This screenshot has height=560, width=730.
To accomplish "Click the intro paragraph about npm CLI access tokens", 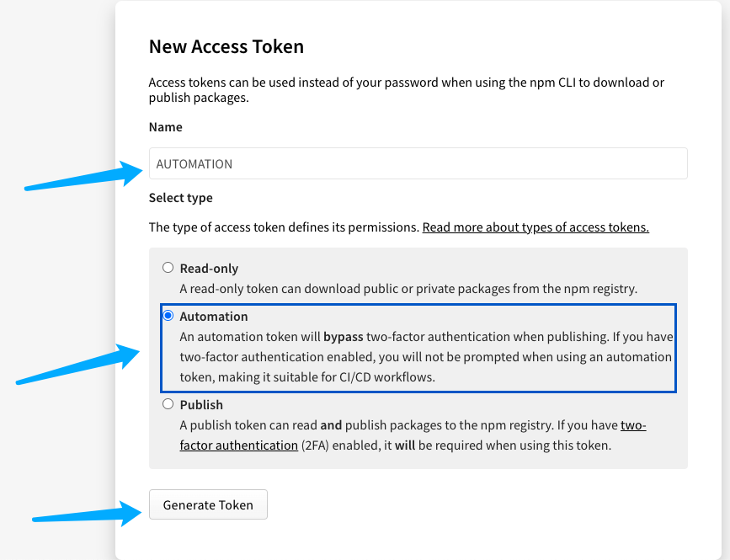I will click(x=407, y=90).
